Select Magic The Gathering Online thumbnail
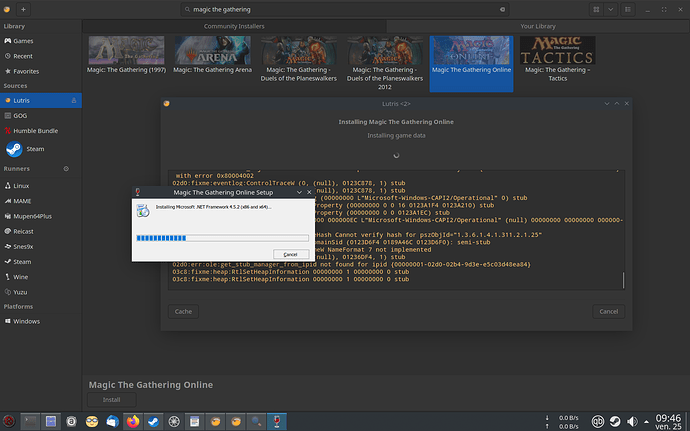The height and width of the screenshot is (431, 690). pyautogui.click(x=471, y=50)
